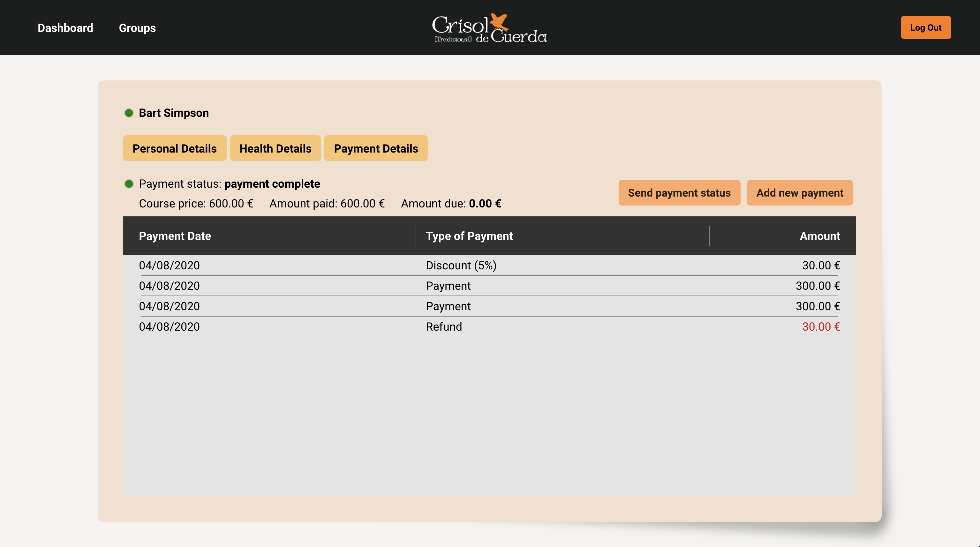This screenshot has height=547, width=980.
Task: Open Personal Details tab
Action: (174, 148)
